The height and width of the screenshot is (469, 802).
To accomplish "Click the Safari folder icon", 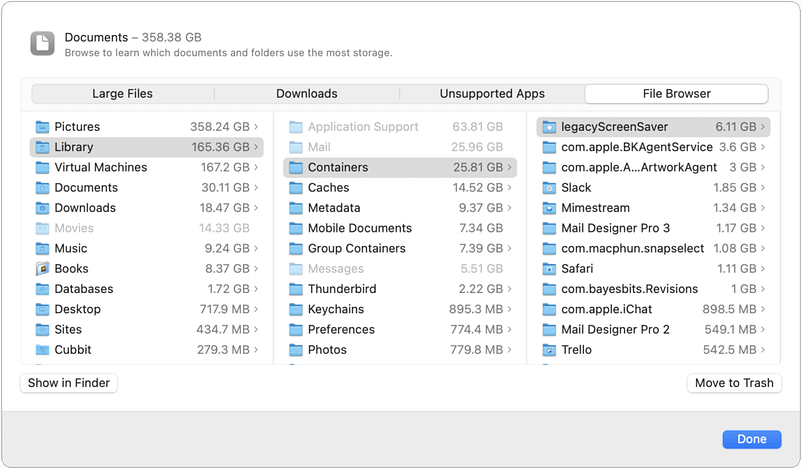I will [549, 269].
